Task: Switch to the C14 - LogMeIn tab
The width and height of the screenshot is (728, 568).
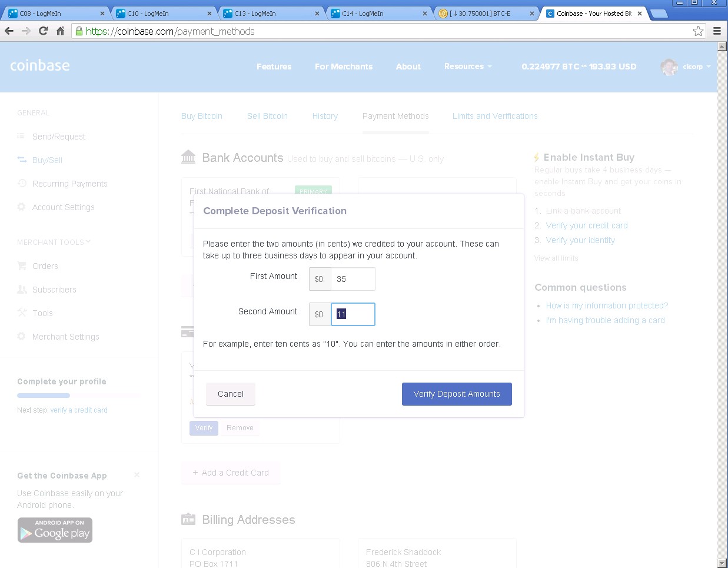Action: point(378,14)
